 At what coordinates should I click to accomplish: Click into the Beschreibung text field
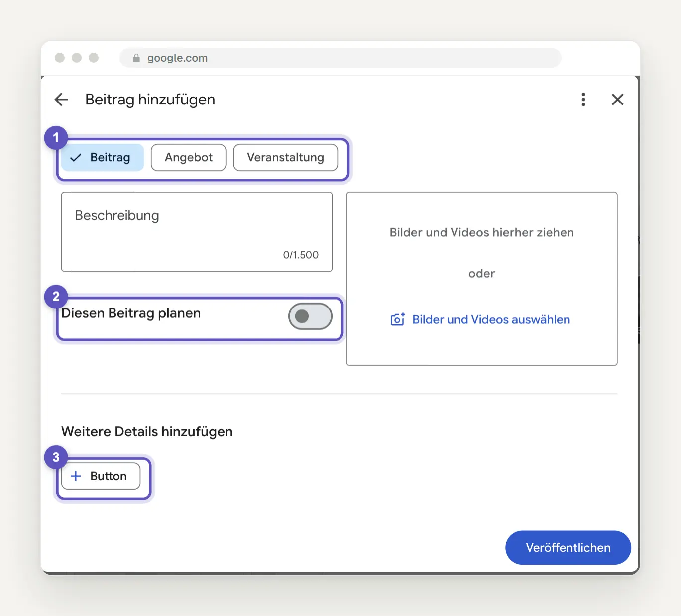pos(197,232)
